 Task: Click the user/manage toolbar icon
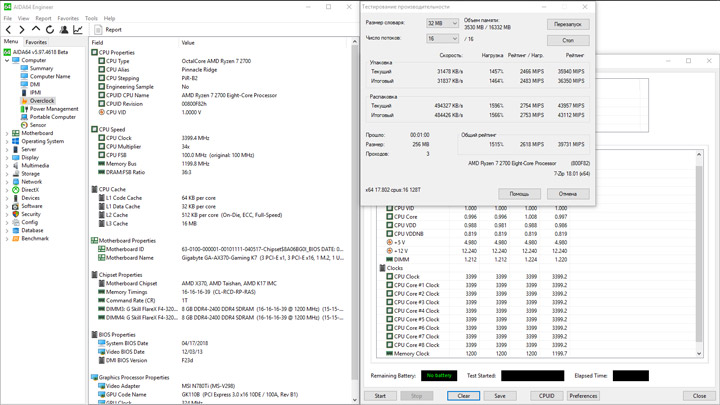click(x=64, y=29)
